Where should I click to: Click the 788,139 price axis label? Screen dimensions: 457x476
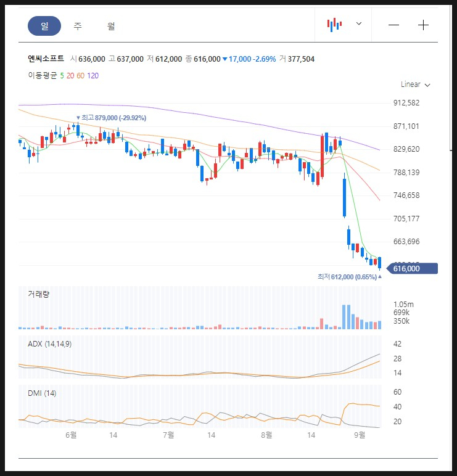406,173
